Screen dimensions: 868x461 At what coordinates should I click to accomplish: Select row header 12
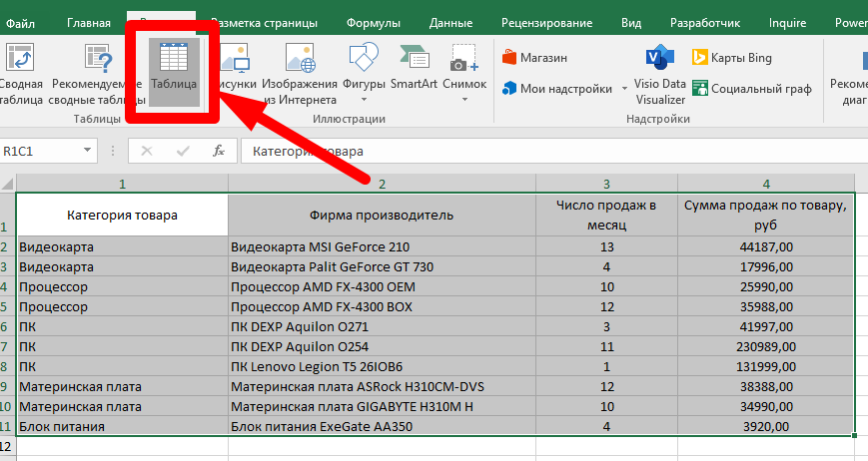(x=8, y=447)
